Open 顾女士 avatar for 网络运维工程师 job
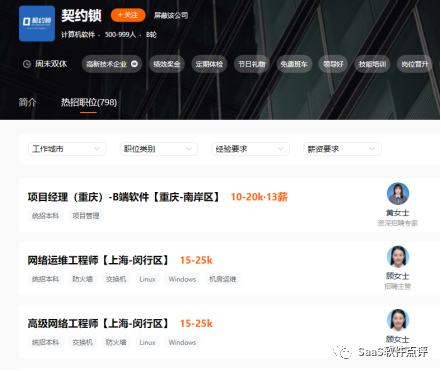 coord(398,257)
